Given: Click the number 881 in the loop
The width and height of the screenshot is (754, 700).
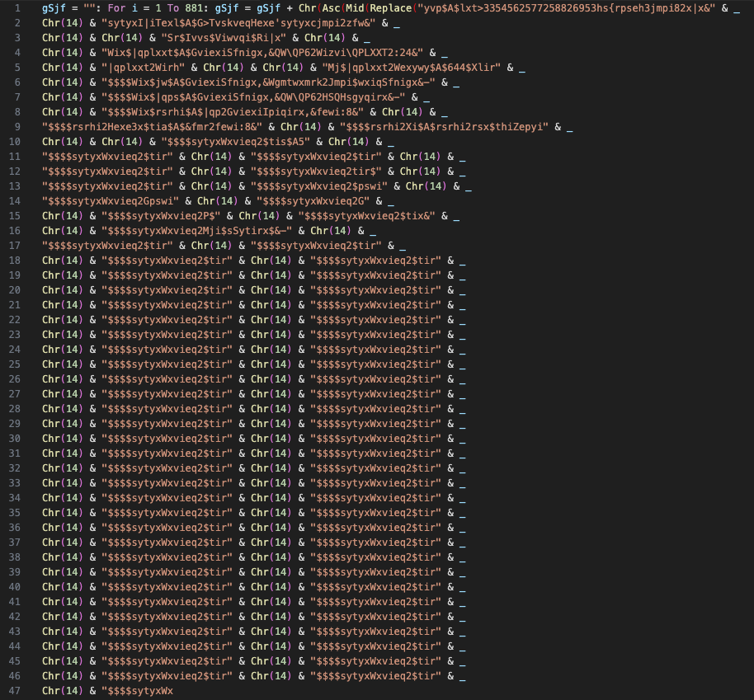Looking at the screenshot, I should point(194,8).
